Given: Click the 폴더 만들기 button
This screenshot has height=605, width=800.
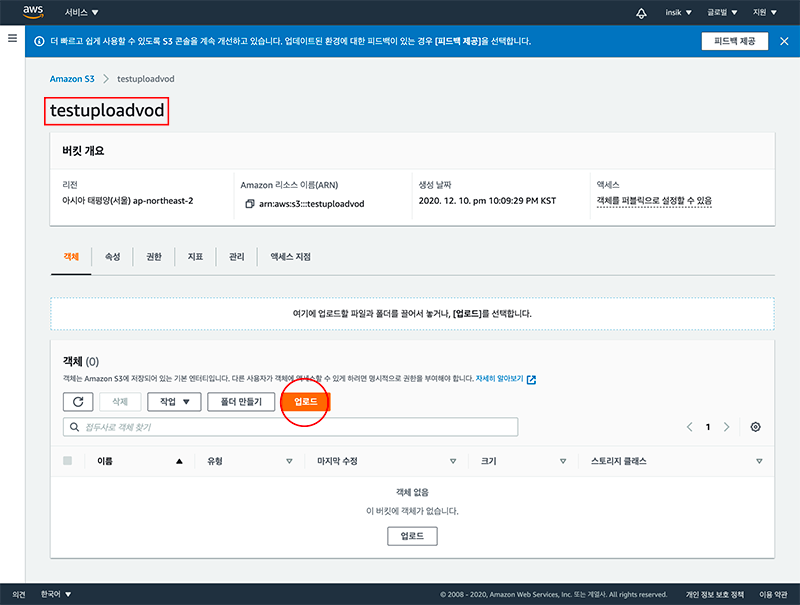Looking at the screenshot, I should click(x=241, y=402).
